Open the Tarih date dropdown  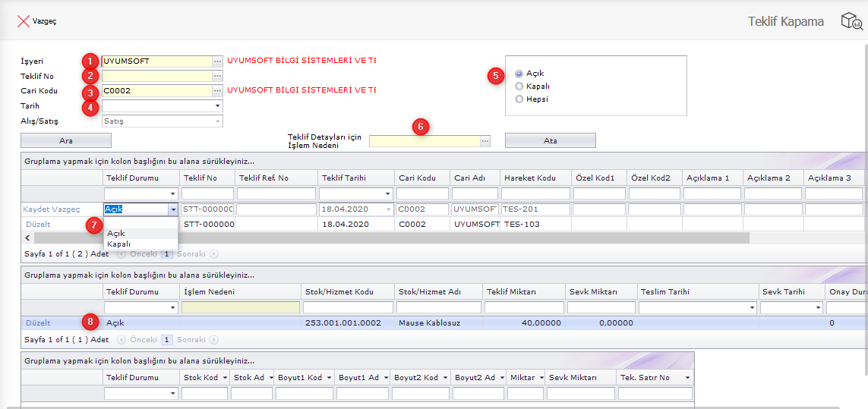tap(217, 105)
